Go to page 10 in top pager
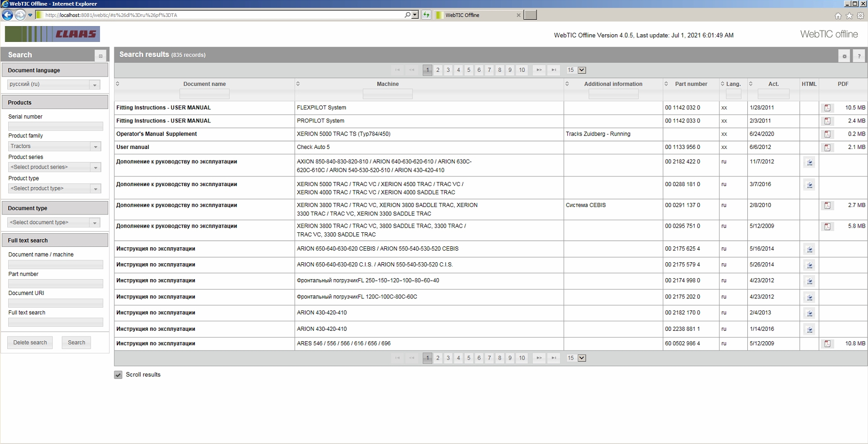 tap(522, 70)
